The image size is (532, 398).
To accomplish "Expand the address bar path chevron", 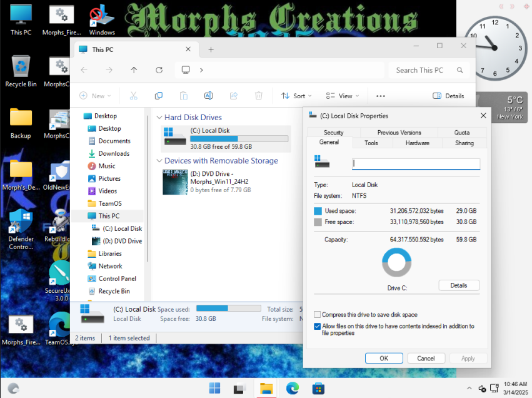I will pos(201,70).
